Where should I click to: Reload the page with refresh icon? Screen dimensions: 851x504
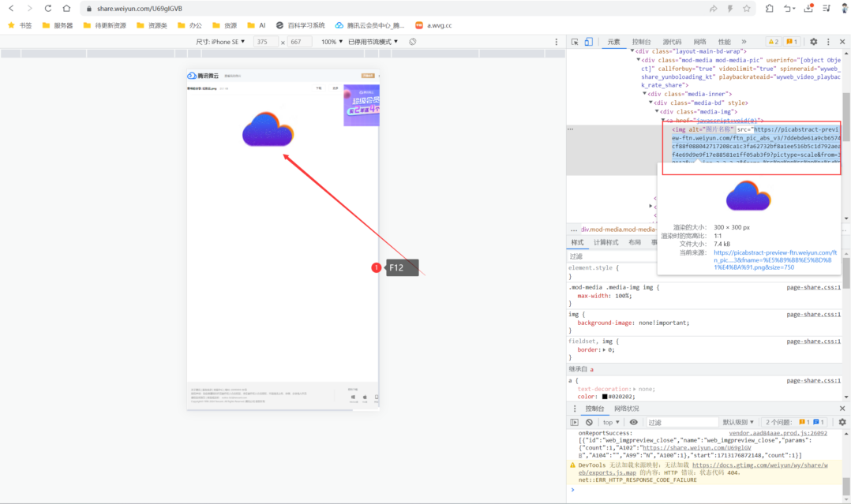click(x=47, y=8)
